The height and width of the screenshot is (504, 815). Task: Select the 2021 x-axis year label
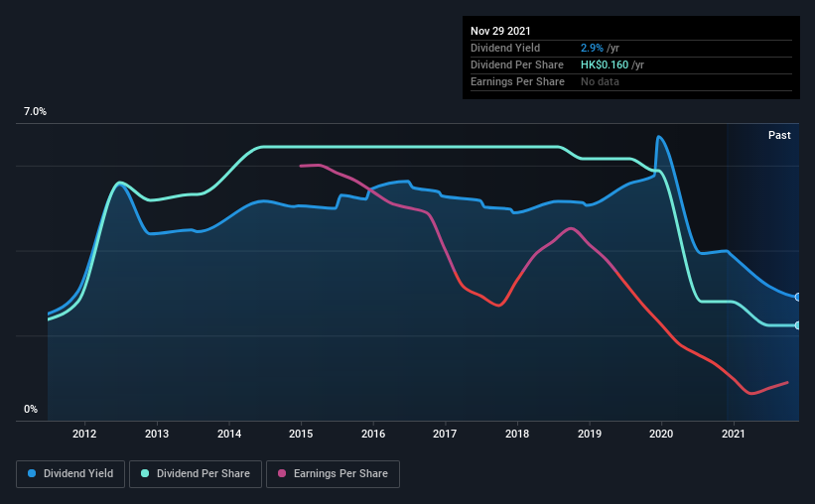[734, 434]
